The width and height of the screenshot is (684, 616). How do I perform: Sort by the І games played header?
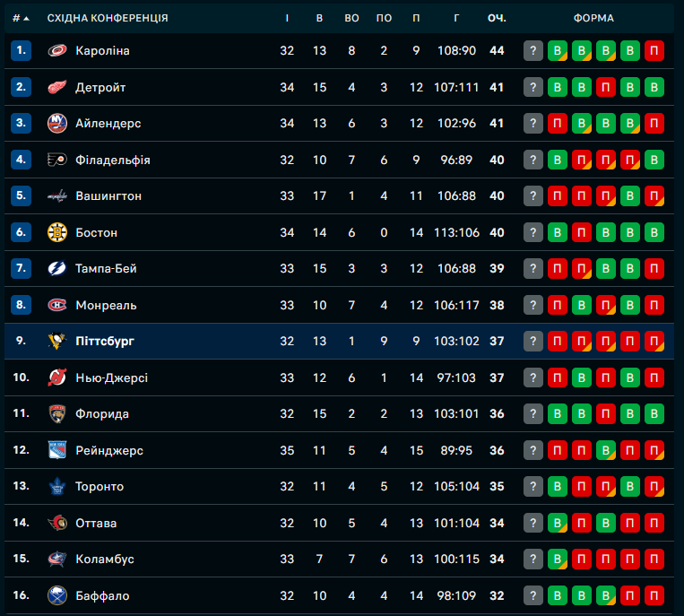click(x=287, y=18)
